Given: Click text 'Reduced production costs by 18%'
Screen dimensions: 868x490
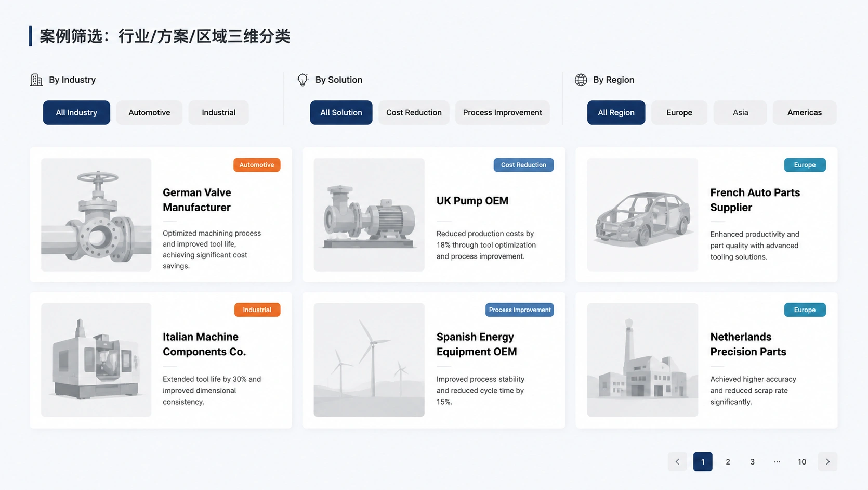Looking at the screenshot, I should (x=486, y=239).
